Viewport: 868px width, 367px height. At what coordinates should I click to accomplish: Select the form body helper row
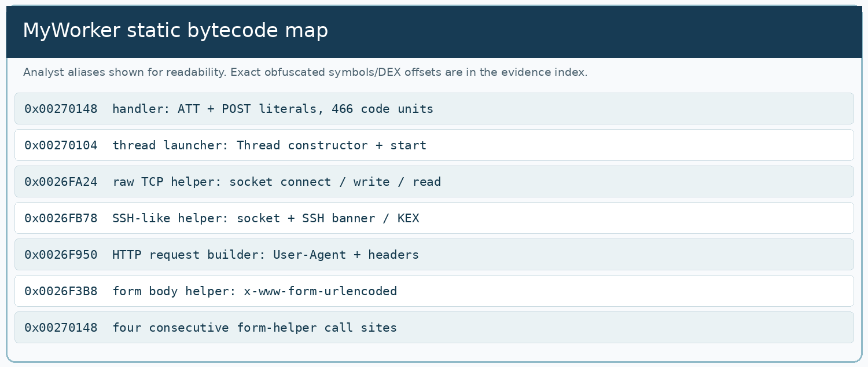coord(434,291)
